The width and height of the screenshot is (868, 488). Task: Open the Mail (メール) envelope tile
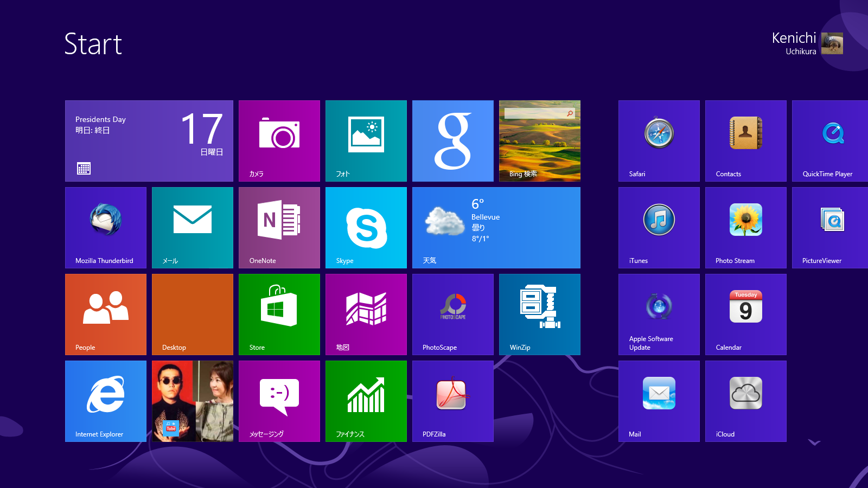[x=193, y=228]
